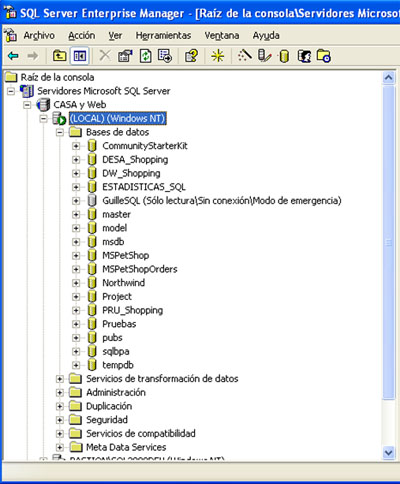This screenshot has width=400, height=484.
Task: Open the Herramientas menu
Action: [x=163, y=35]
